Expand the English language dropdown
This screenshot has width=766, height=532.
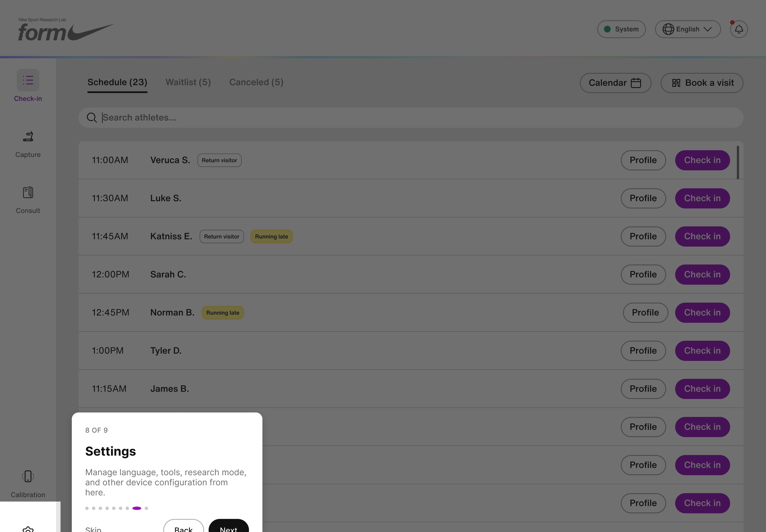688,29
